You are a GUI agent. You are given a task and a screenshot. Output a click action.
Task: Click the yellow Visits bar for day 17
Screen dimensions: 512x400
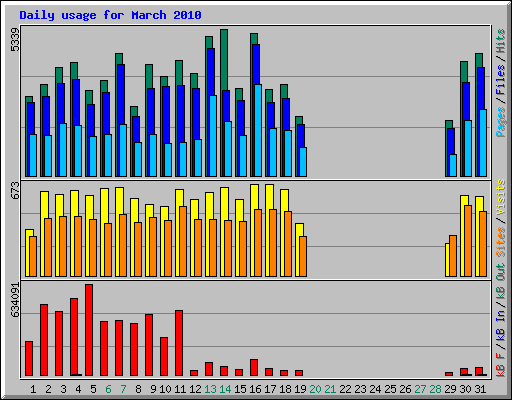pos(269,197)
